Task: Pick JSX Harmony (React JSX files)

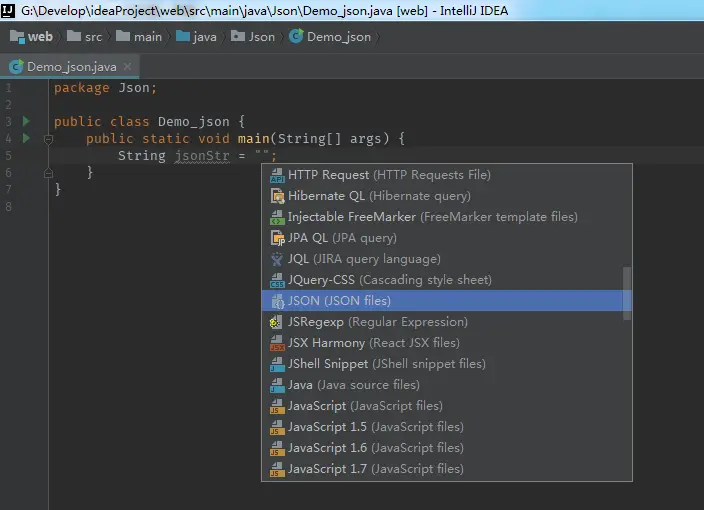Action: (447, 343)
